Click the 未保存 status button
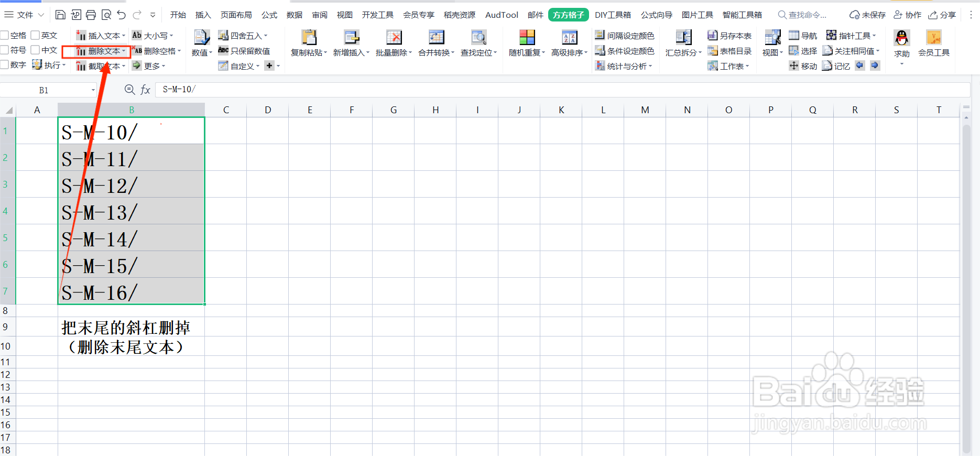This screenshot has height=456, width=980. [868, 15]
